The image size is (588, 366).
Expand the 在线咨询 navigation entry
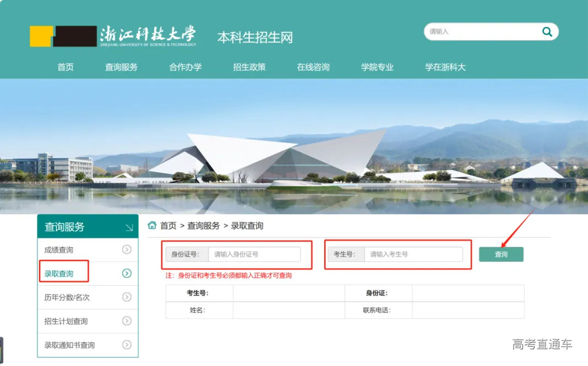click(x=313, y=67)
